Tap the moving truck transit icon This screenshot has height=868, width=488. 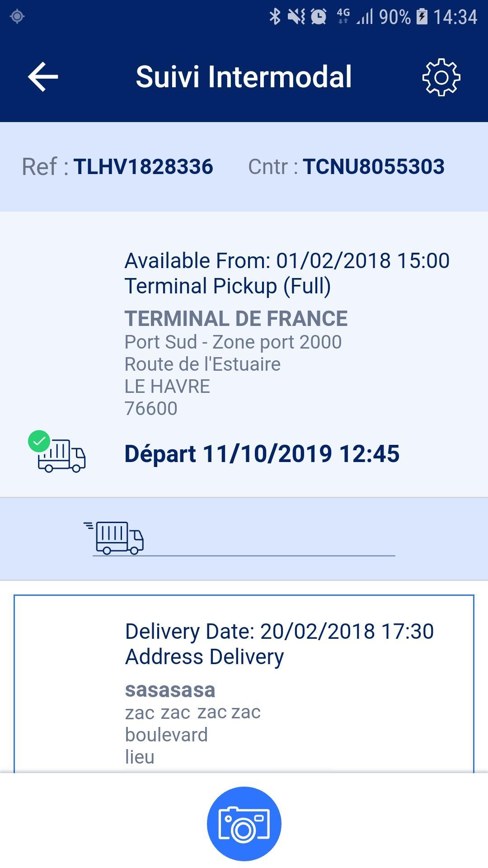114,538
